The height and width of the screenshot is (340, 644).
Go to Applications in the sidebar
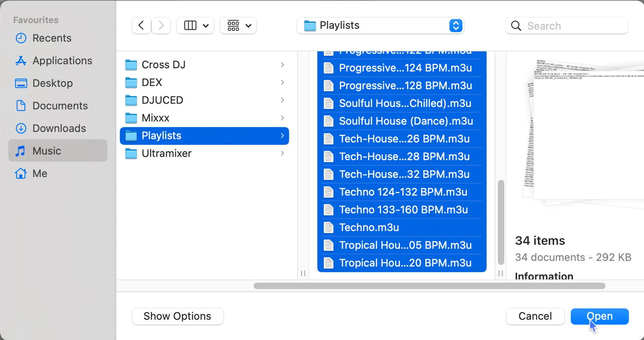click(x=62, y=61)
